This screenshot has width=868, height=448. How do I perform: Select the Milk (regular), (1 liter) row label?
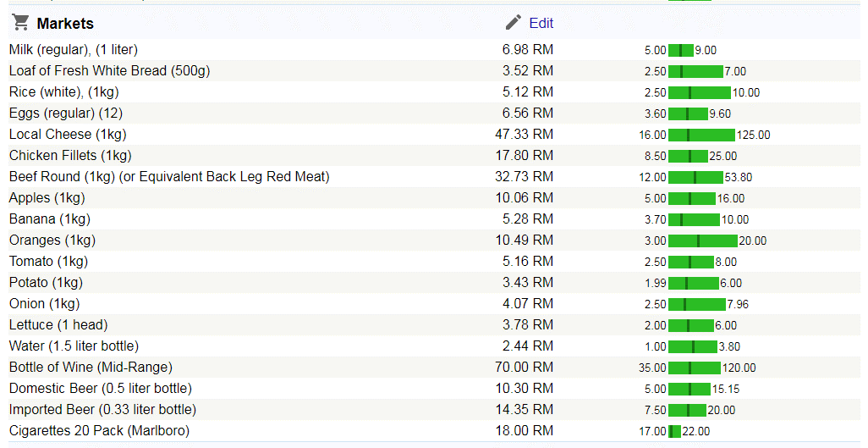coord(74,50)
